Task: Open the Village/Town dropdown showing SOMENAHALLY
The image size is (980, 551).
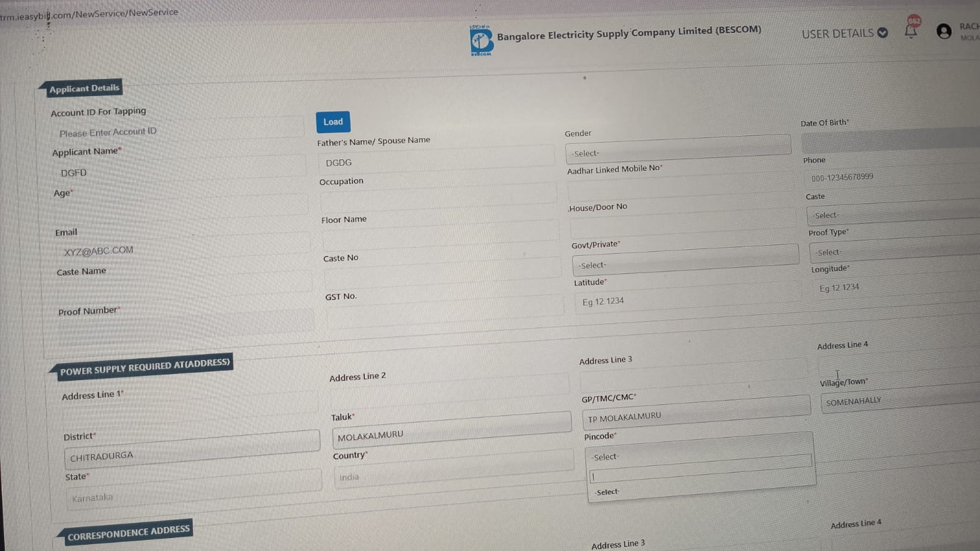Action: 900,398
